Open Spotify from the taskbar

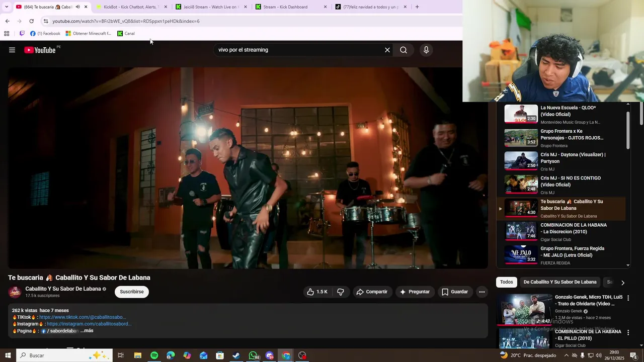154,355
